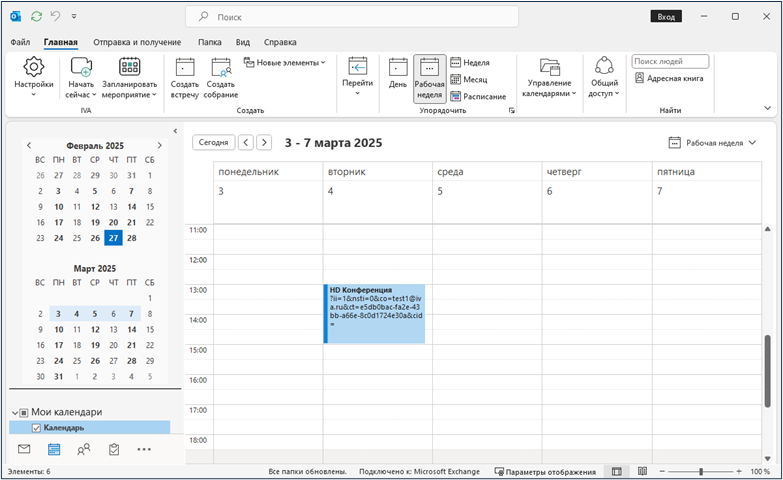Open the Mail navigation icon
Image resolution: width=783 pixels, height=480 pixels.
[24, 449]
